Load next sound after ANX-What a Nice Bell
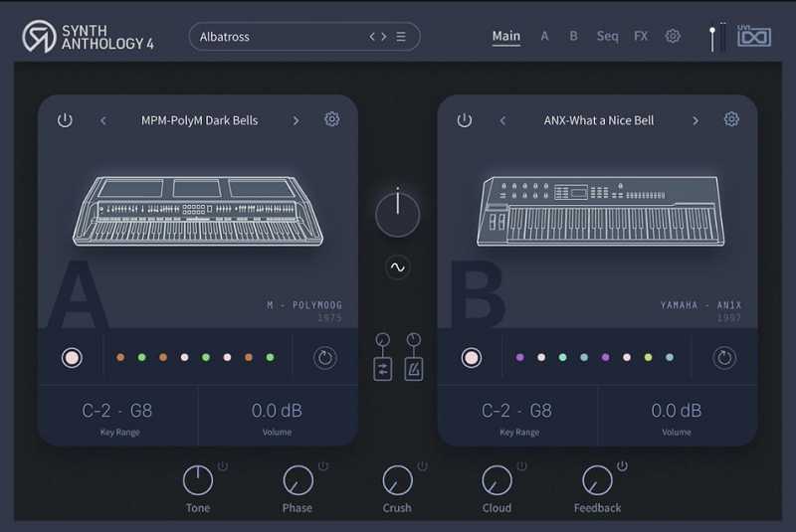The height and width of the screenshot is (532, 796). 696,120
